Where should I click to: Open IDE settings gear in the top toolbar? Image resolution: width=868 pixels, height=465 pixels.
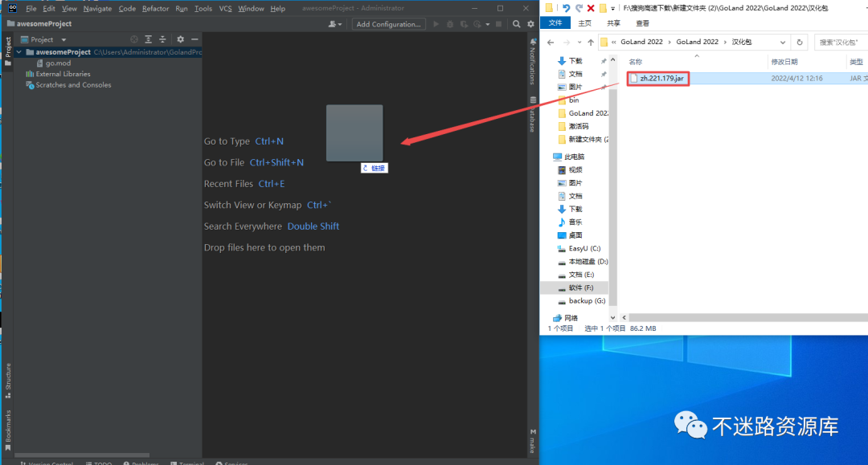531,24
